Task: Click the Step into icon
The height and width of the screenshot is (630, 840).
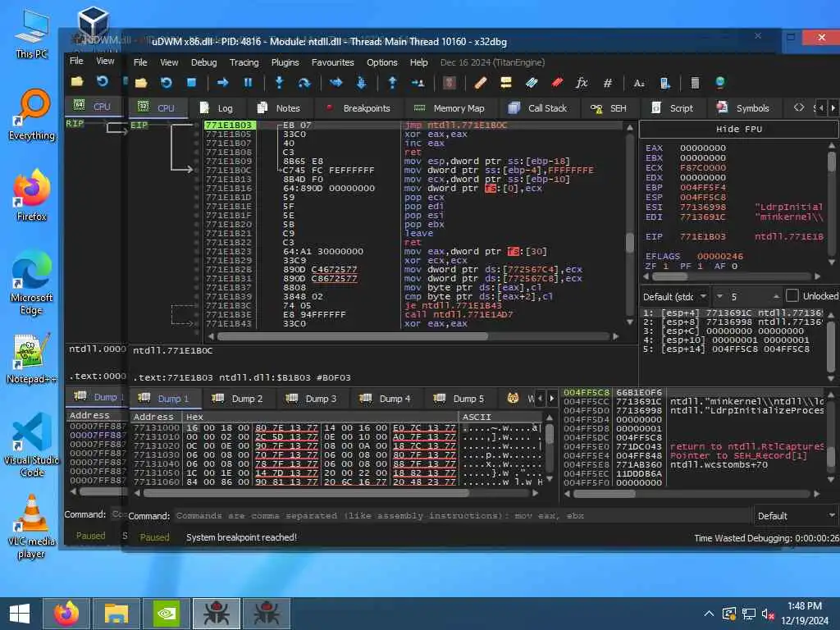Action: [x=279, y=83]
